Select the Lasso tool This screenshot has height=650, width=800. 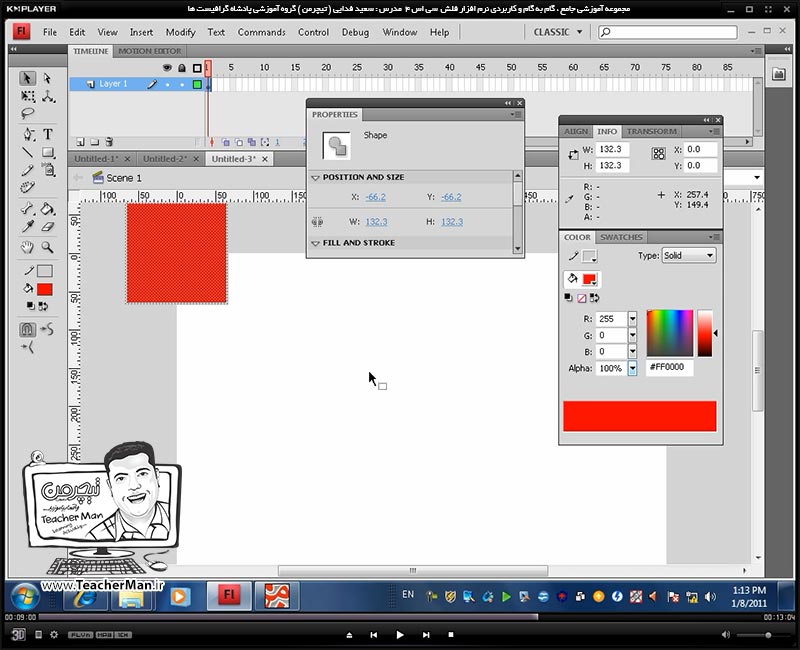click(28, 113)
